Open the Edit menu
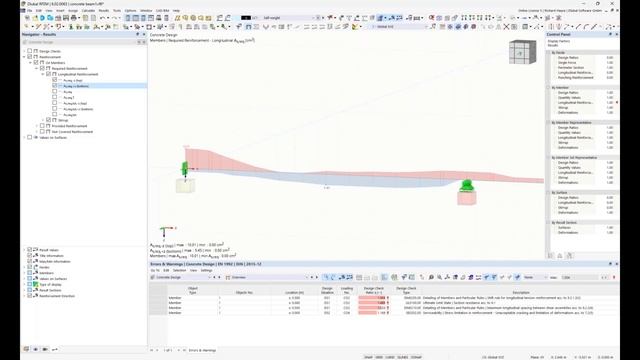This screenshot has height=360, width=640. [x=39, y=11]
